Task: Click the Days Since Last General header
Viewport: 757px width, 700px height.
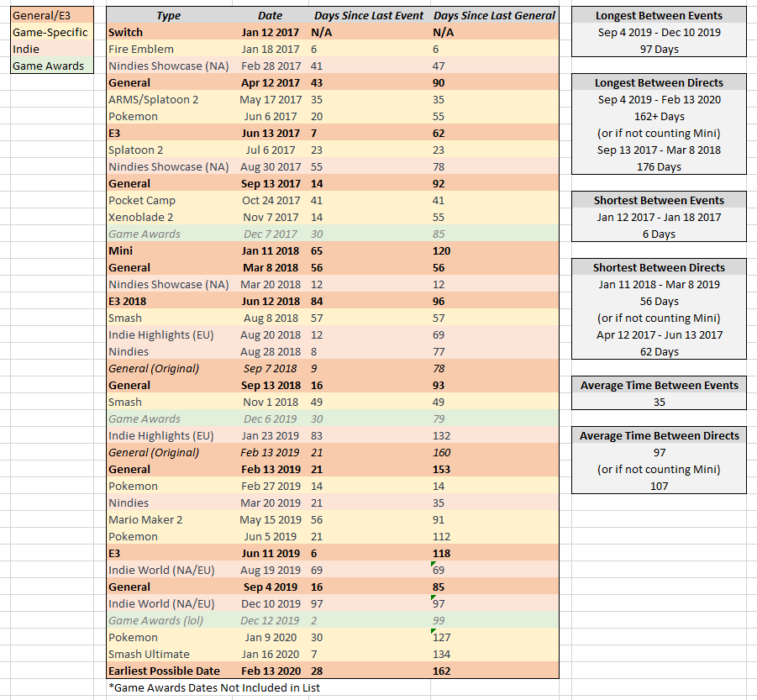Action: pyautogui.click(x=494, y=15)
